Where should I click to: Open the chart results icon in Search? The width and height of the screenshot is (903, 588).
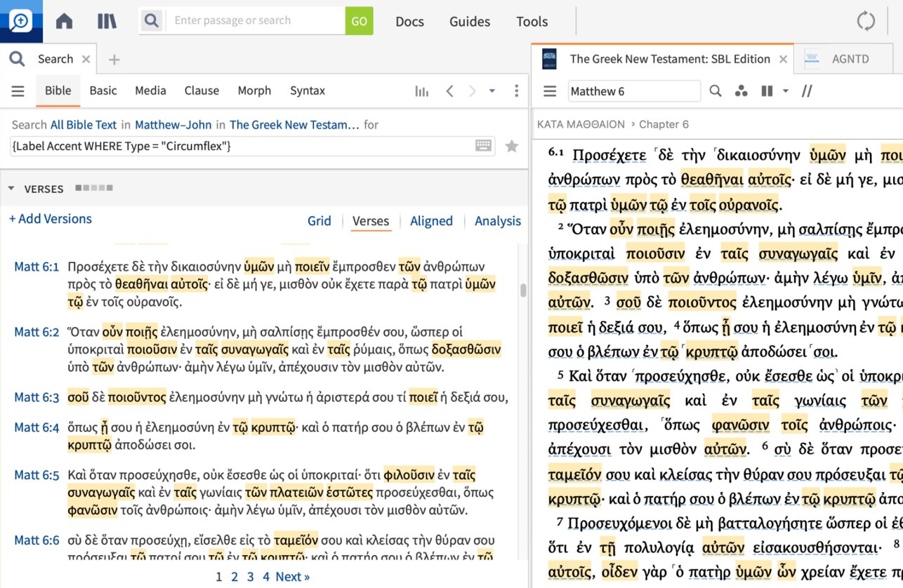pos(421,91)
